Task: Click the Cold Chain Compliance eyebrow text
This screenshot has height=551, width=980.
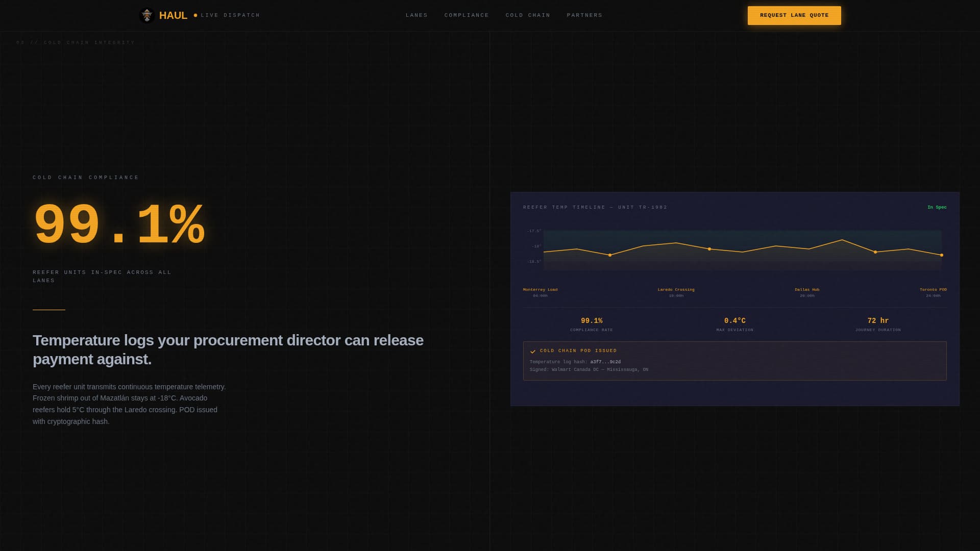Action: [86, 178]
